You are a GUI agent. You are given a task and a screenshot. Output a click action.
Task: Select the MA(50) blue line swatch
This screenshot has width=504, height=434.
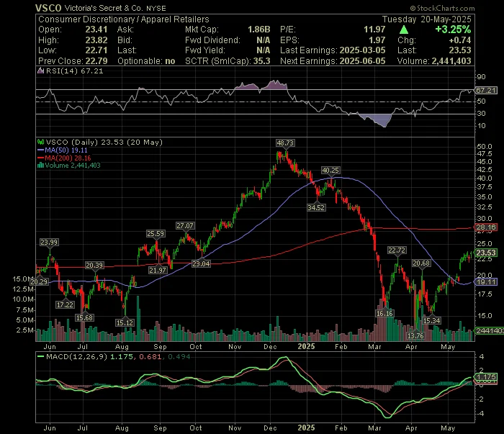[40, 150]
